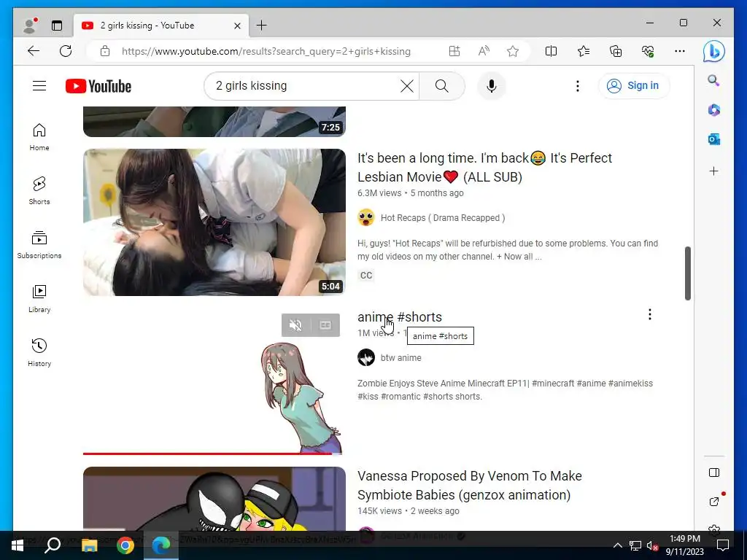Open the 7:25 video thumbnail
The image size is (747, 560).
[214, 122]
